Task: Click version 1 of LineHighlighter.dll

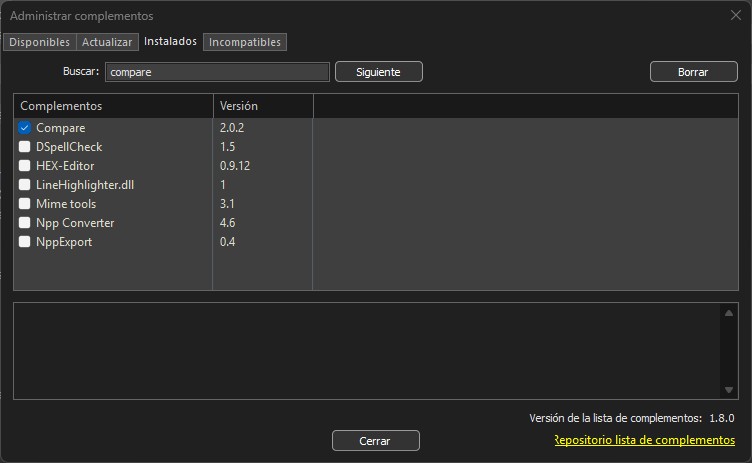Action: point(223,185)
